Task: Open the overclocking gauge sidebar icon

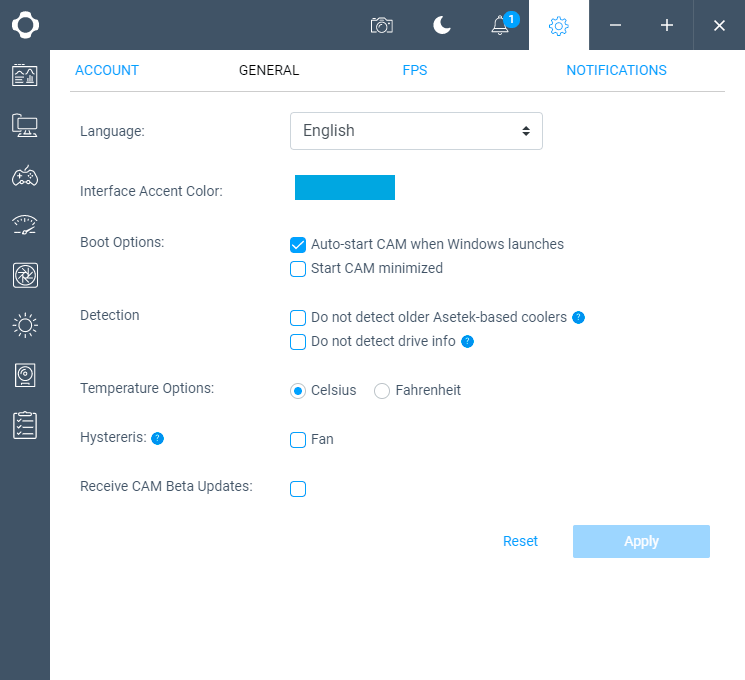Action: [x=25, y=225]
